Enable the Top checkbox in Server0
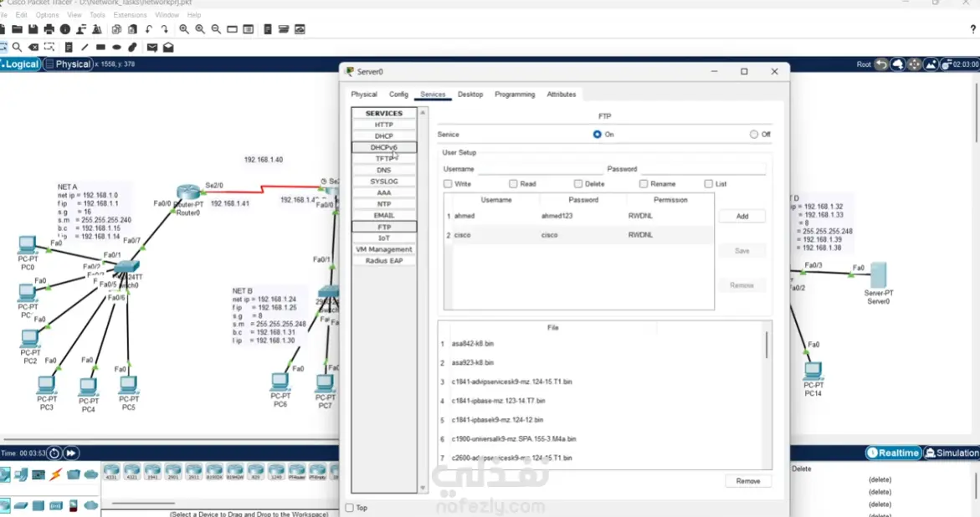Screen dimensions: 980x517 349,508
